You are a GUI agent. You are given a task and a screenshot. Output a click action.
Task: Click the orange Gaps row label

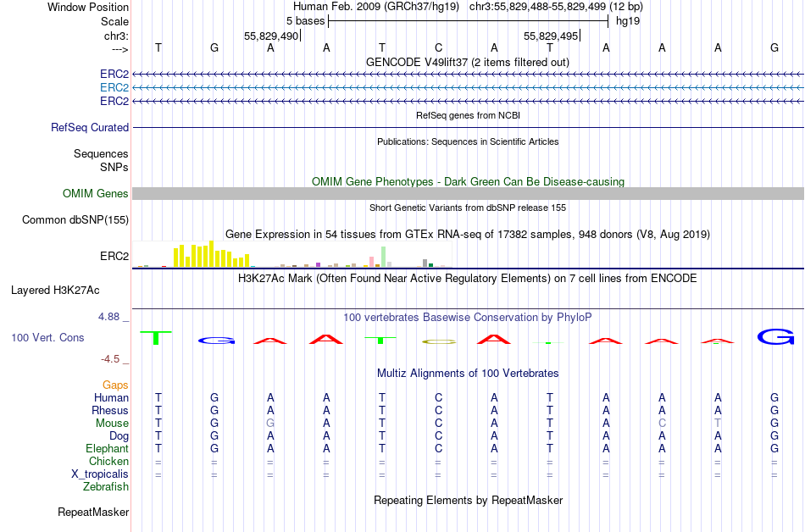(x=115, y=385)
